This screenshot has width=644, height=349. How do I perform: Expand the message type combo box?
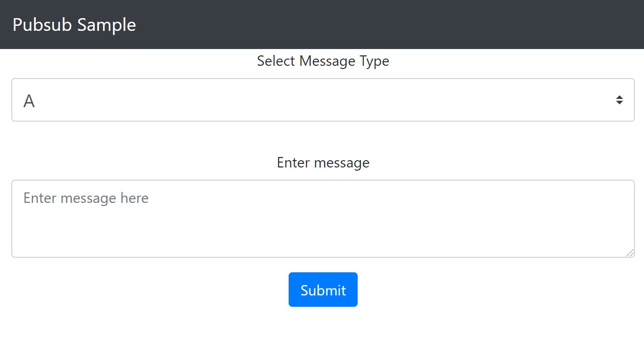click(323, 100)
